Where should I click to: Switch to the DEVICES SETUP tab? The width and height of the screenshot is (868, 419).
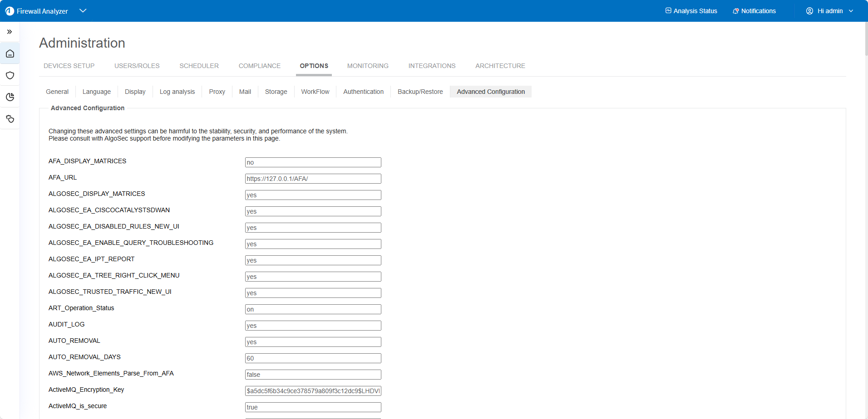pyautogui.click(x=69, y=66)
